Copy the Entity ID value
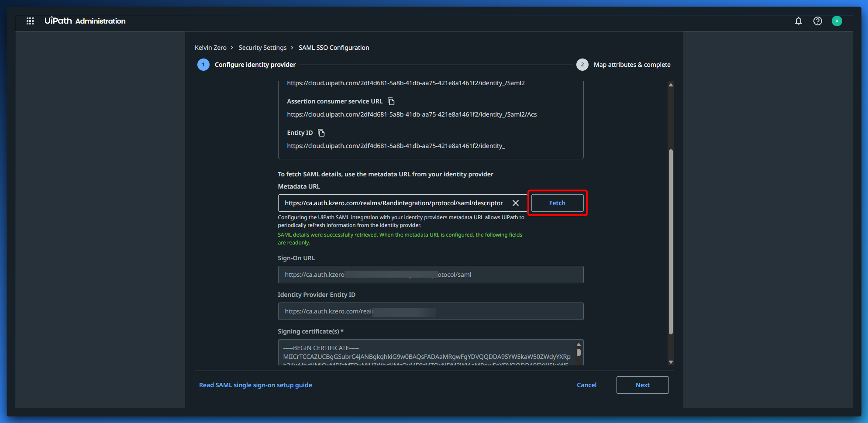Viewport: 868px width, 423px height. pyautogui.click(x=321, y=133)
